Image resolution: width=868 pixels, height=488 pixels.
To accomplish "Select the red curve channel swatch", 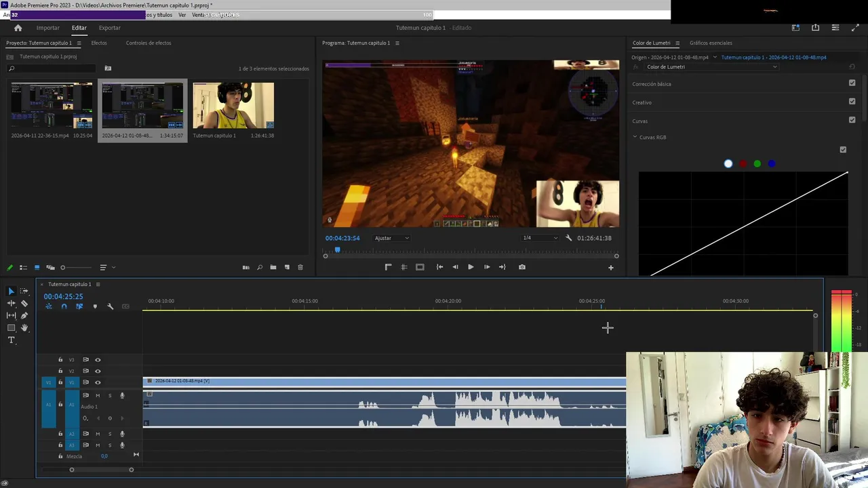I will (x=743, y=163).
